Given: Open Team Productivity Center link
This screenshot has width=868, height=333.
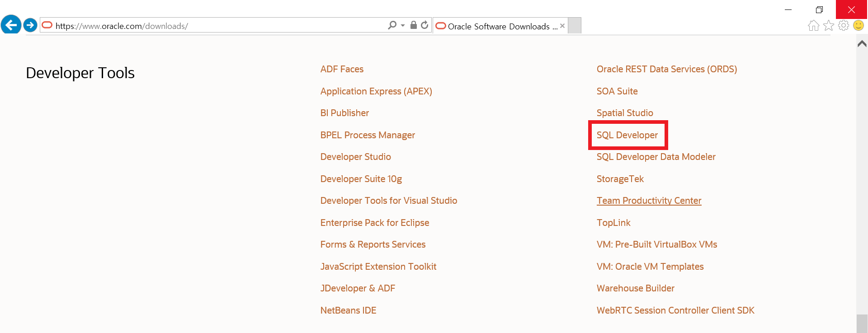Looking at the screenshot, I should (x=649, y=201).
